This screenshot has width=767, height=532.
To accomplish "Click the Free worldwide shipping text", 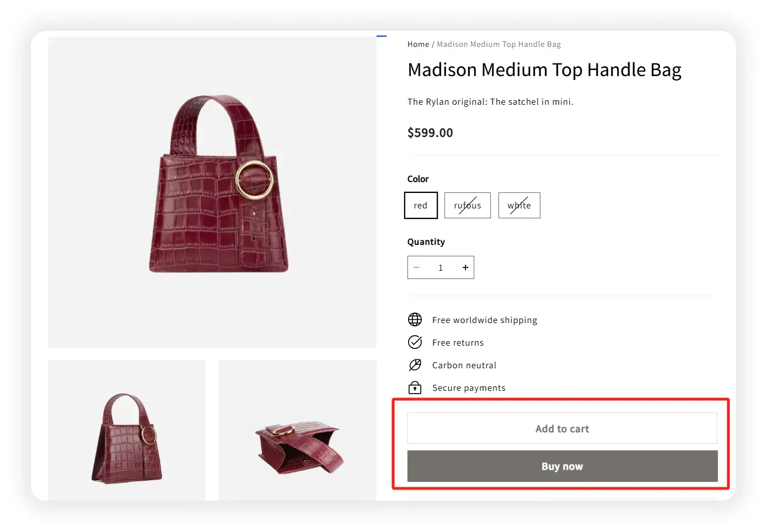I will (484, 320).
